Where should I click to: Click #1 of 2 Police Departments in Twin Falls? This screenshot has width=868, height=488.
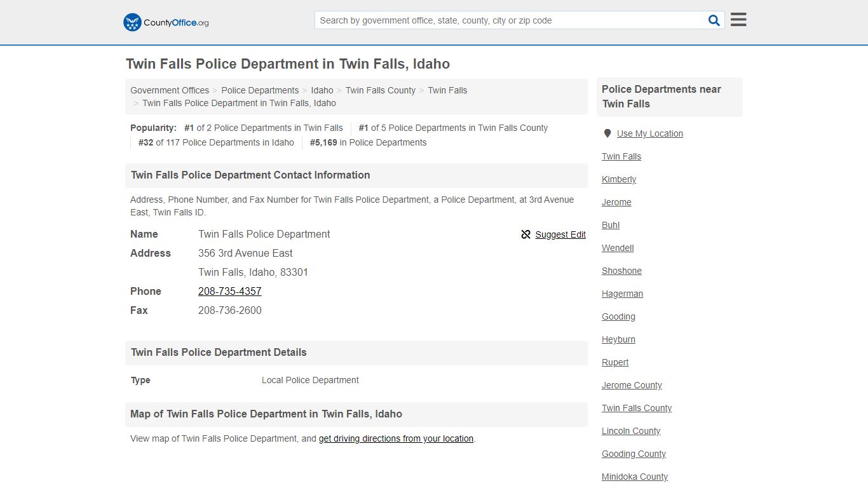point(264,128)
